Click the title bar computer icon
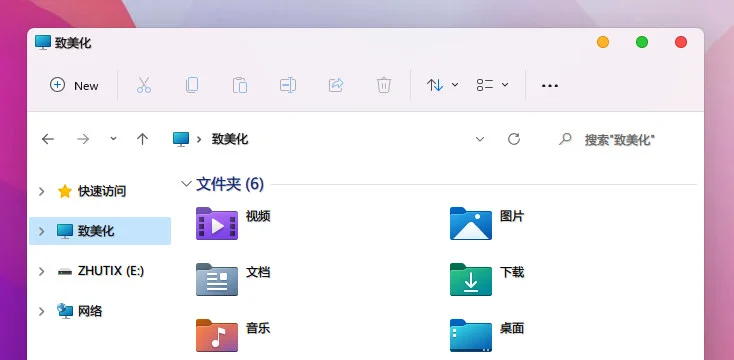The width and height of the screenshot is (734, 360). pos(43,43)
